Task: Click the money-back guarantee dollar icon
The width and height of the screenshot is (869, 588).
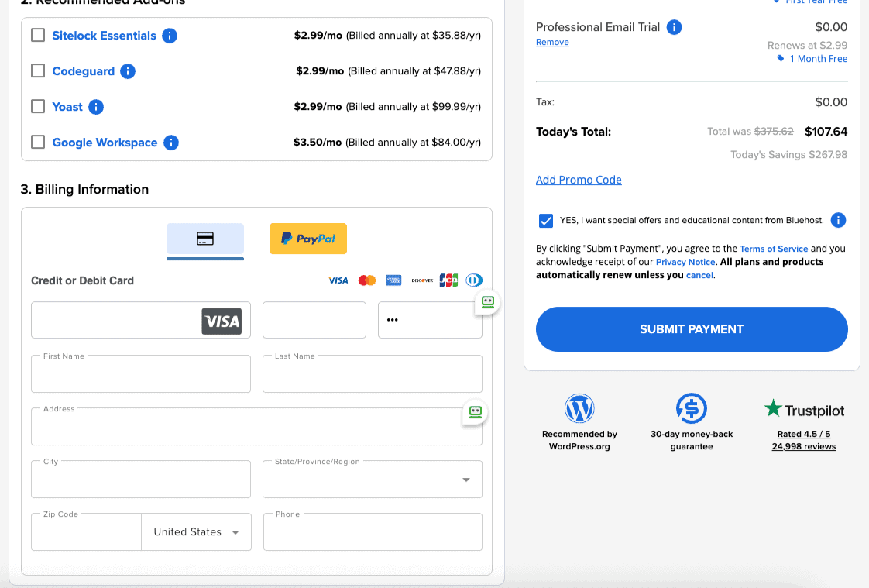Action: (x=691, y=408)
